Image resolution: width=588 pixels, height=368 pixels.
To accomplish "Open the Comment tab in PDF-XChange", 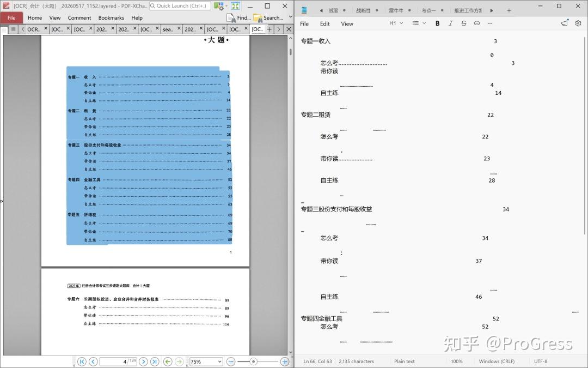I will click(x=79, y=17).
